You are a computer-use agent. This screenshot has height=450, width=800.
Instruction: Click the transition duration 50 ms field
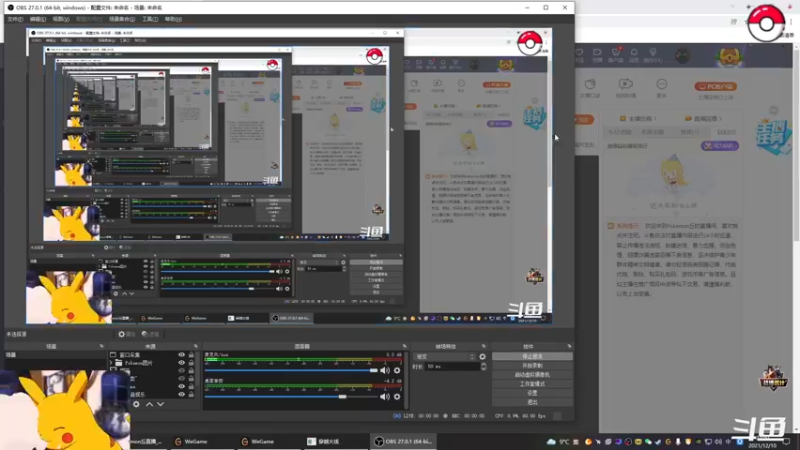tap(452, 366)
